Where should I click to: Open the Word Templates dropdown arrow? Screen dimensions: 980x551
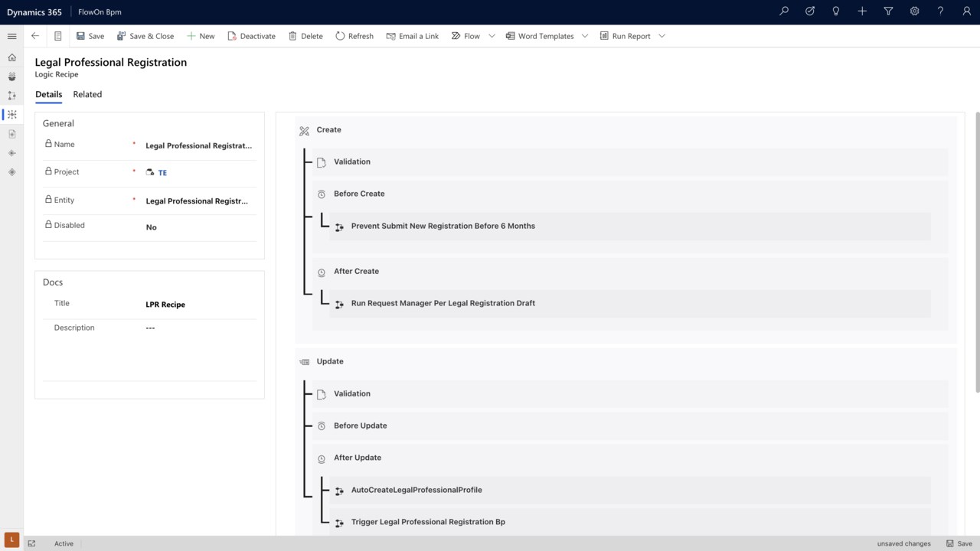point(585,36)
